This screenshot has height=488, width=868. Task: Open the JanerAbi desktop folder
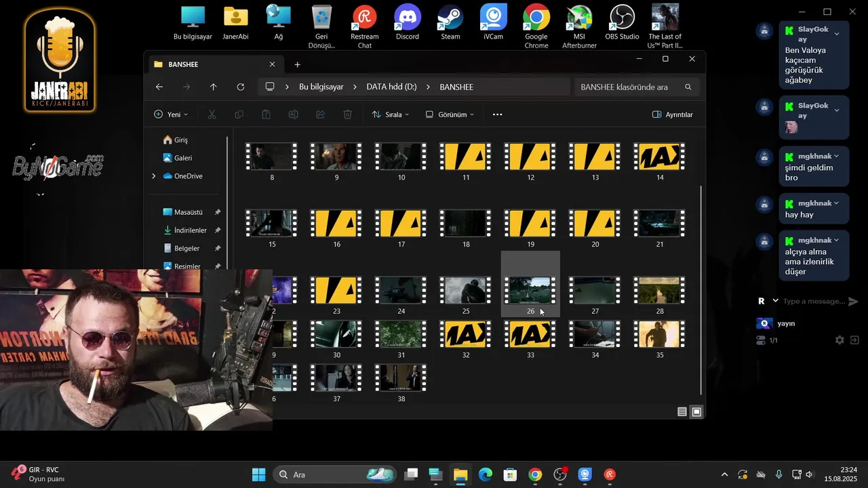click(x=235, y=22)
